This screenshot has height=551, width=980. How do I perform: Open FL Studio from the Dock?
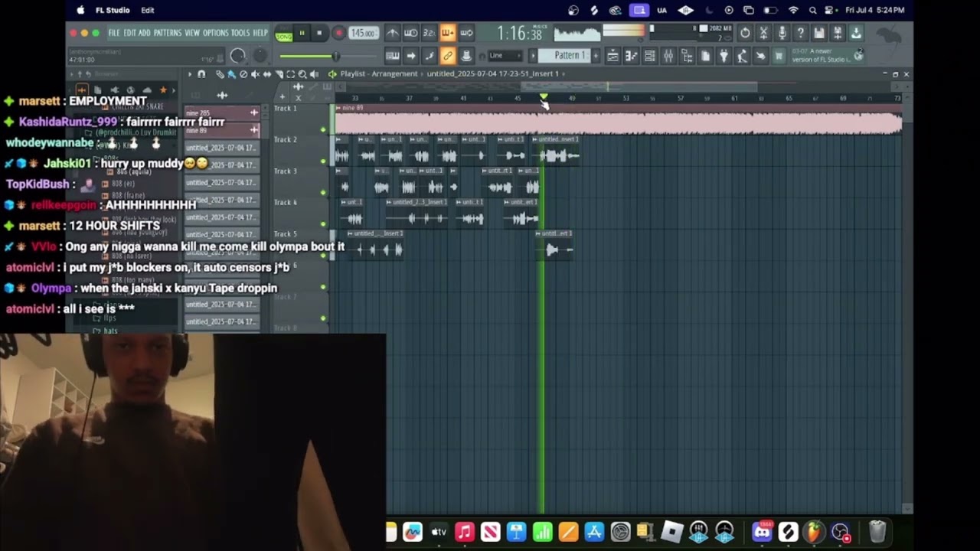pos(813,531)
